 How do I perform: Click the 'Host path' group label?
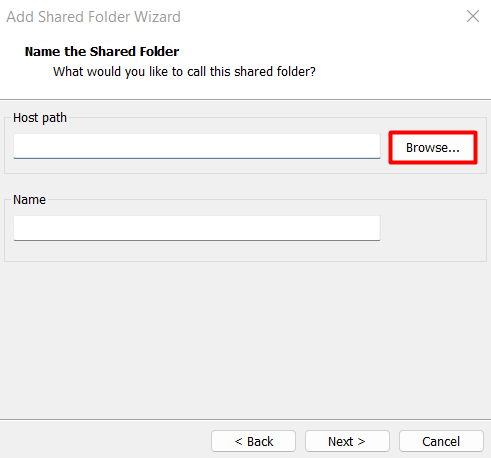point(40,118)
